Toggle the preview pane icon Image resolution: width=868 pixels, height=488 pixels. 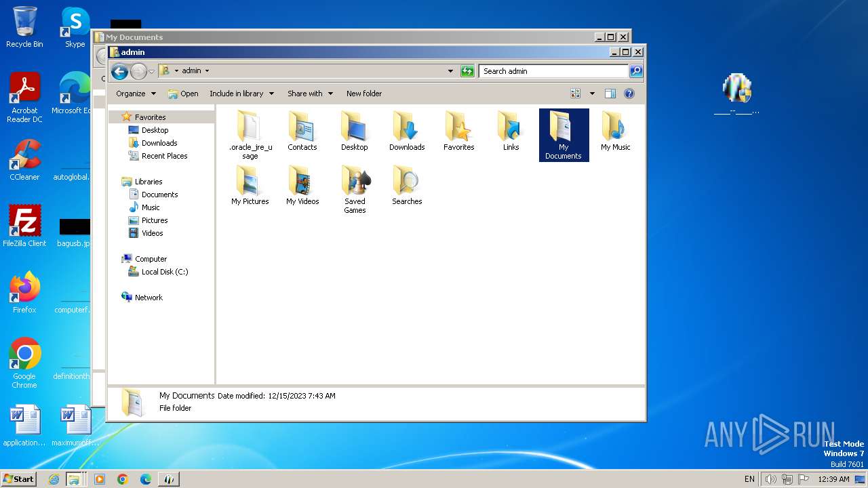(x=610, y=94)
